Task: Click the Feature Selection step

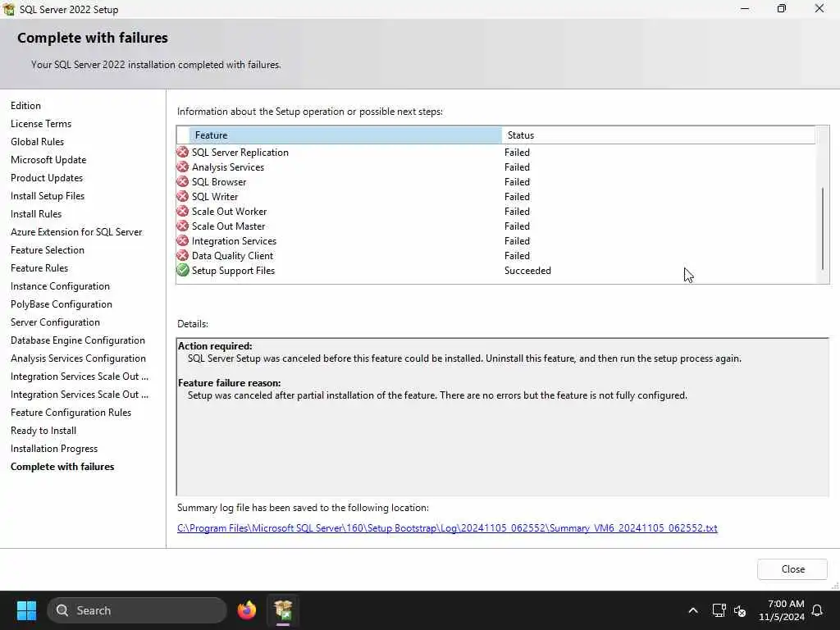Action: tap(47, 250)
